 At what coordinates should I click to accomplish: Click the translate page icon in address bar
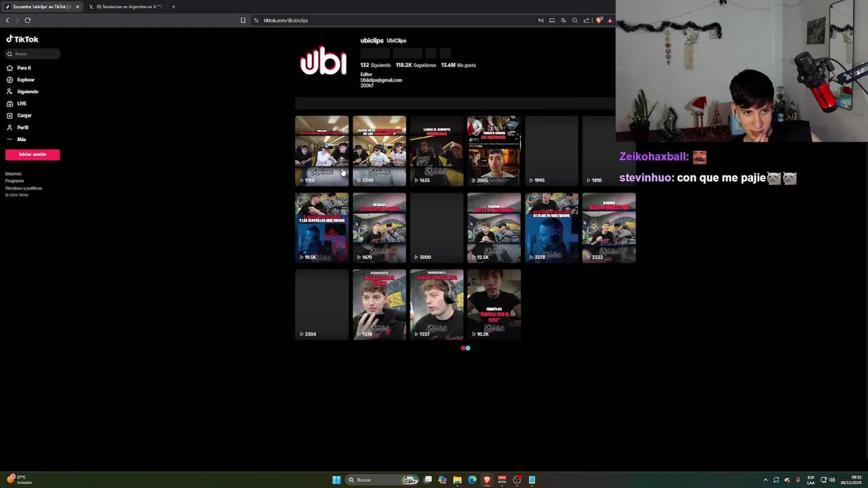tap(563, 20)
